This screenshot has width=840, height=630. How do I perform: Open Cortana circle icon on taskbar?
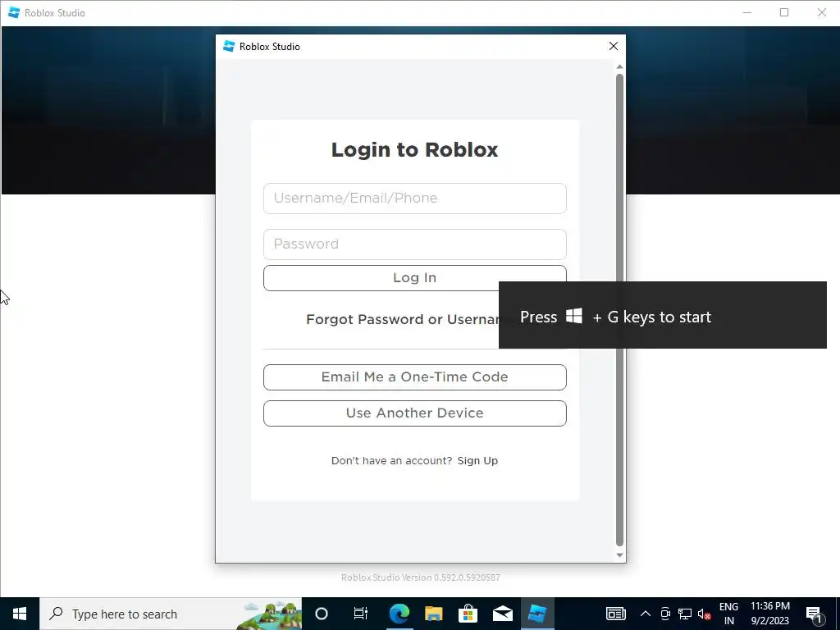point(322,614)
